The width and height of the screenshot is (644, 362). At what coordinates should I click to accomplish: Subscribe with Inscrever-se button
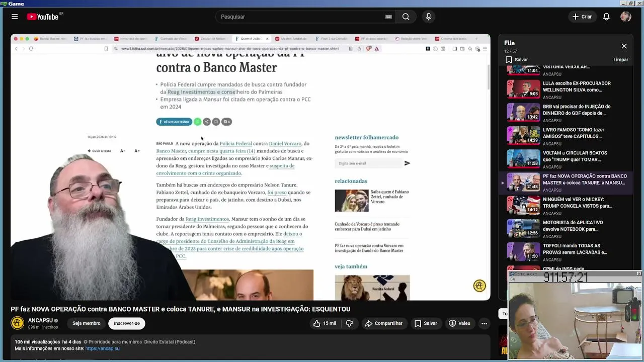click(x=127, y=323)
